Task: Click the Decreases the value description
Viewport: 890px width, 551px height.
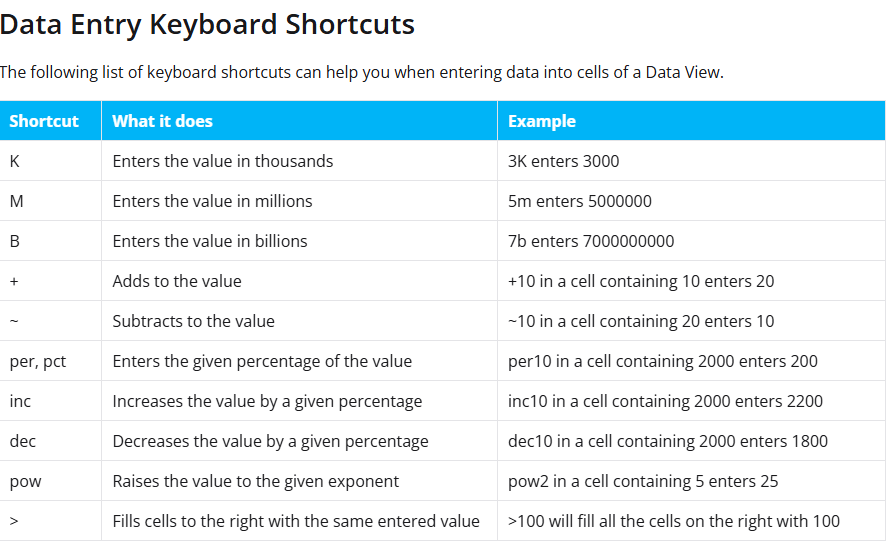Action: (270, 441)
